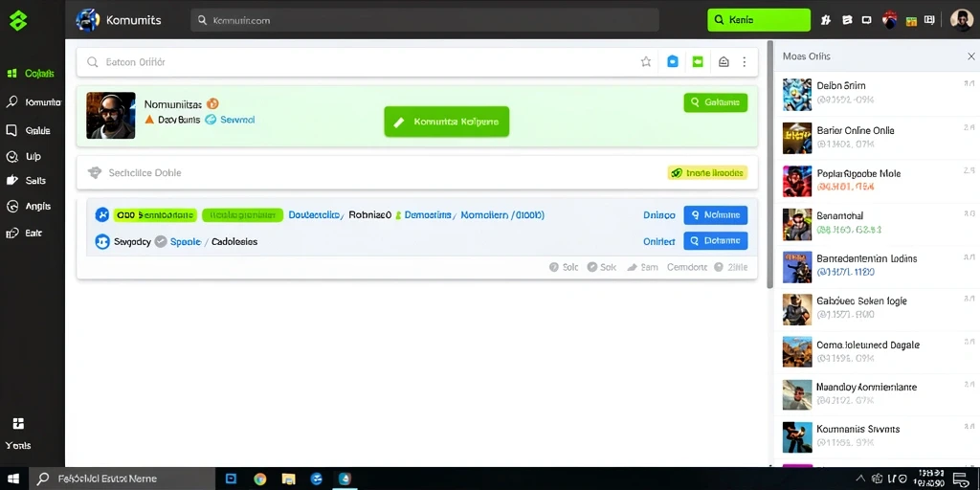Click the blue round icon on the first list row
The width and height of the screenshot is (980, 490).
tap(101, 215)
